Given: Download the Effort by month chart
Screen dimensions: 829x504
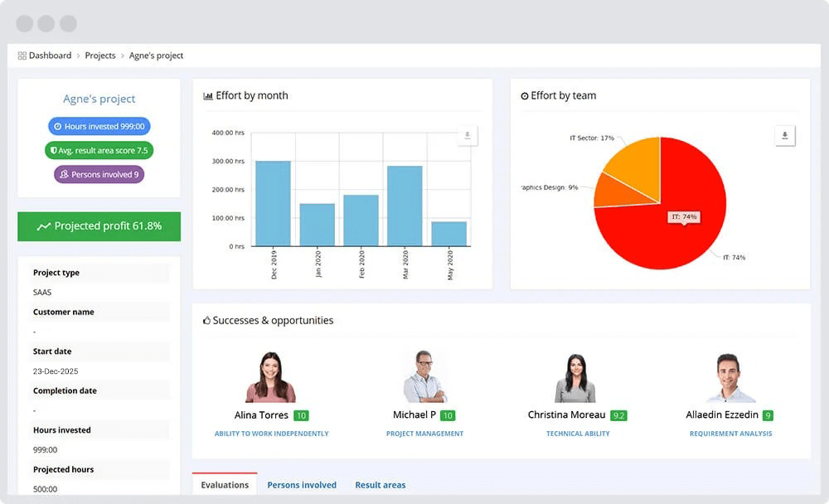Looking at the screenshot, I should pos(467,135).
